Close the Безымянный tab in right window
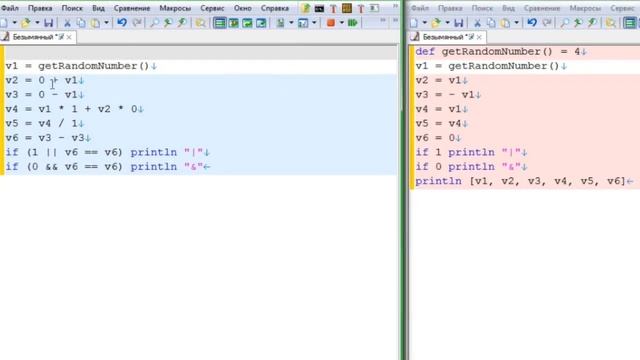Screen dimensions: 640x360 pyautogui.click(x=479, y=37)
